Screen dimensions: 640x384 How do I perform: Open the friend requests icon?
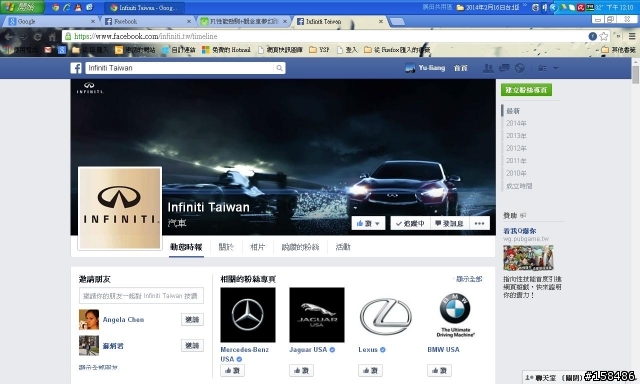(x=488, y=68)
